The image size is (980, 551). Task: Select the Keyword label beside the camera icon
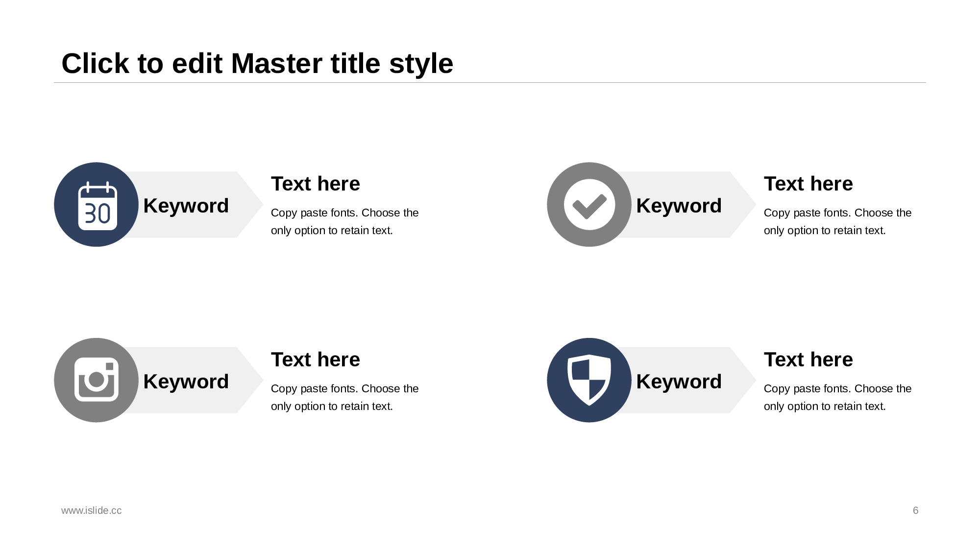[186, 382]
